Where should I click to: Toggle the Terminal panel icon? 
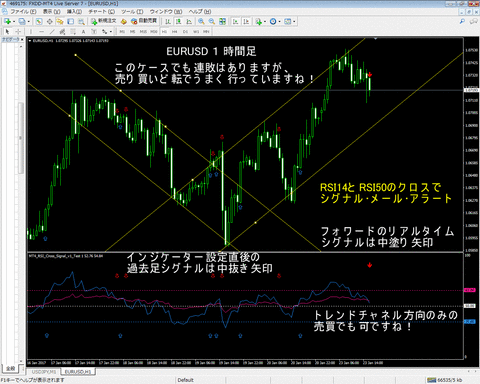(x=70, y=21)
